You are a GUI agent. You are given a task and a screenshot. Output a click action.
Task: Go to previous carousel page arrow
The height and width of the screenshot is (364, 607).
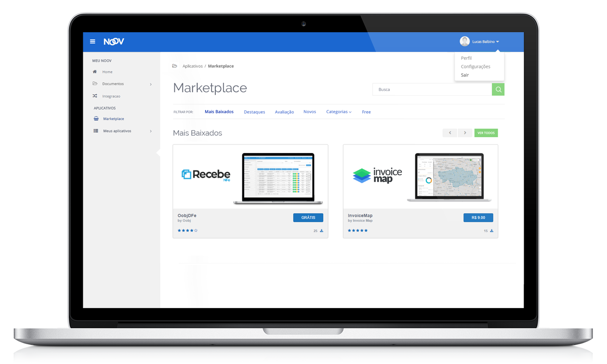tap(450, 133)
